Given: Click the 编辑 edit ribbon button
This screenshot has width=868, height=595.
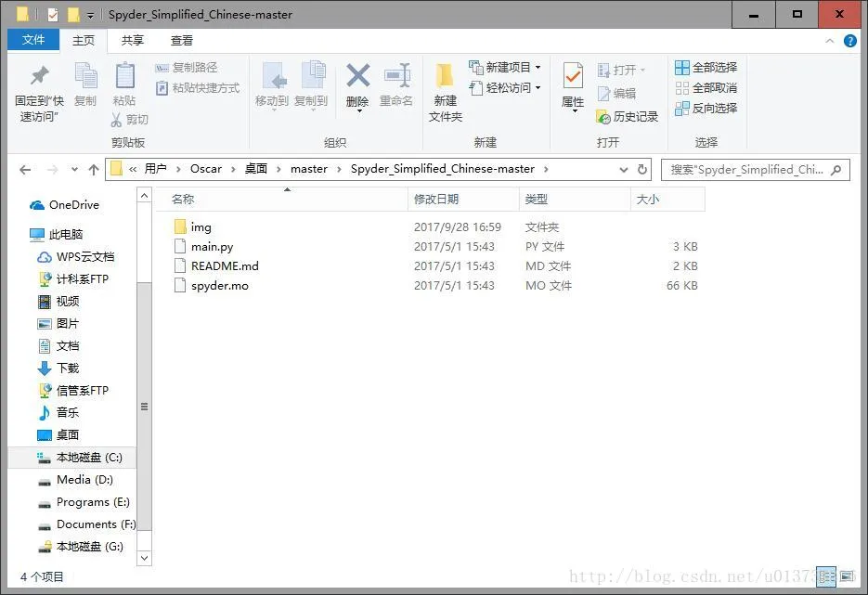Looking at the screenshot, I should (616, 94).
